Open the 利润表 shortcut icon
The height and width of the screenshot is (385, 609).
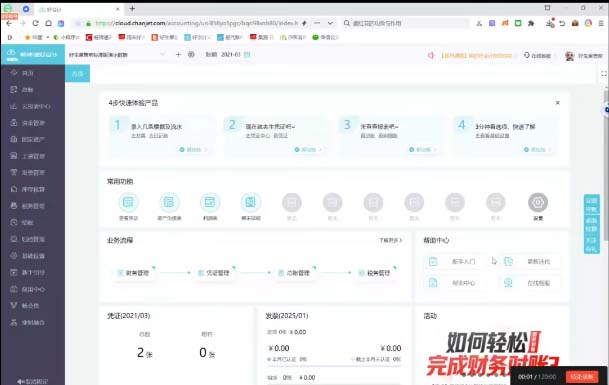click(210, 202)
